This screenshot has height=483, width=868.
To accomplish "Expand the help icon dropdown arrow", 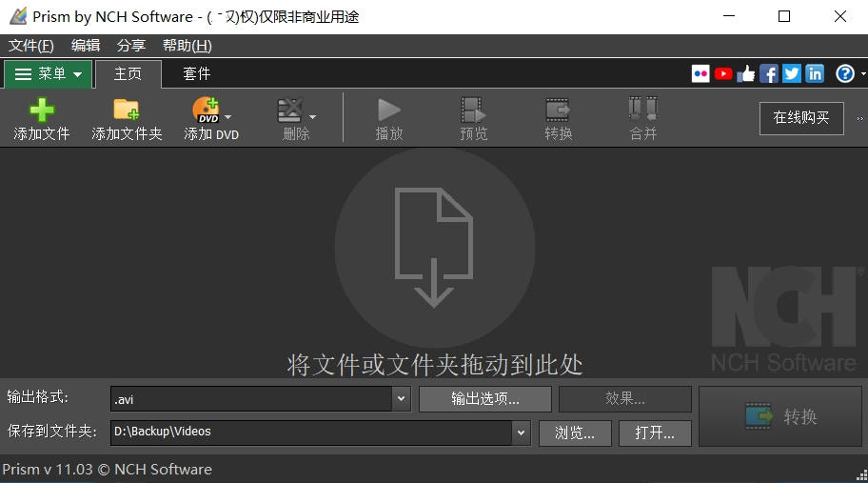I will 862,73.
